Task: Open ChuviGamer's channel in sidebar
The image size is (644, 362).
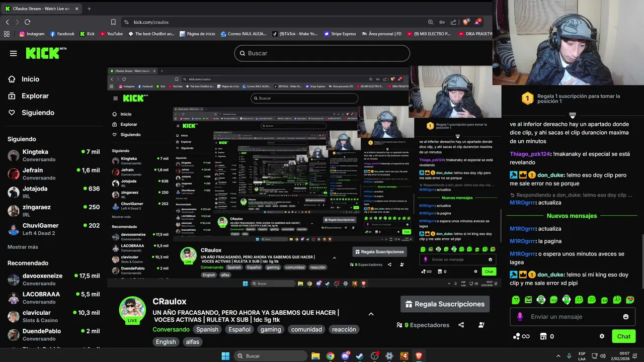Action: [x=53, y=229]
